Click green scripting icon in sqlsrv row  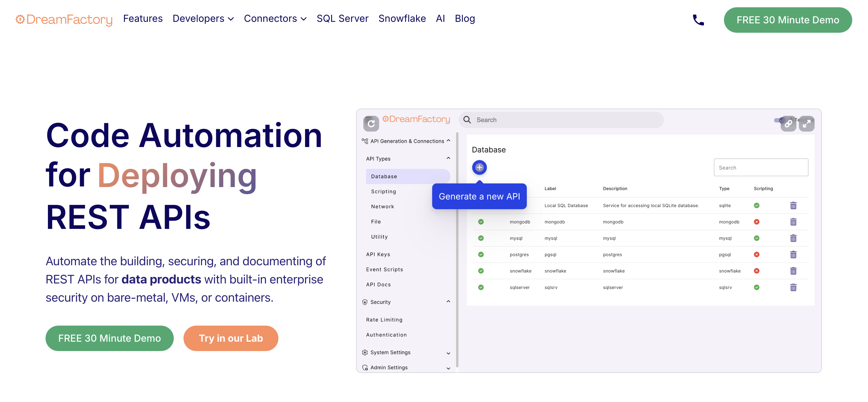[x=756, y=287]
